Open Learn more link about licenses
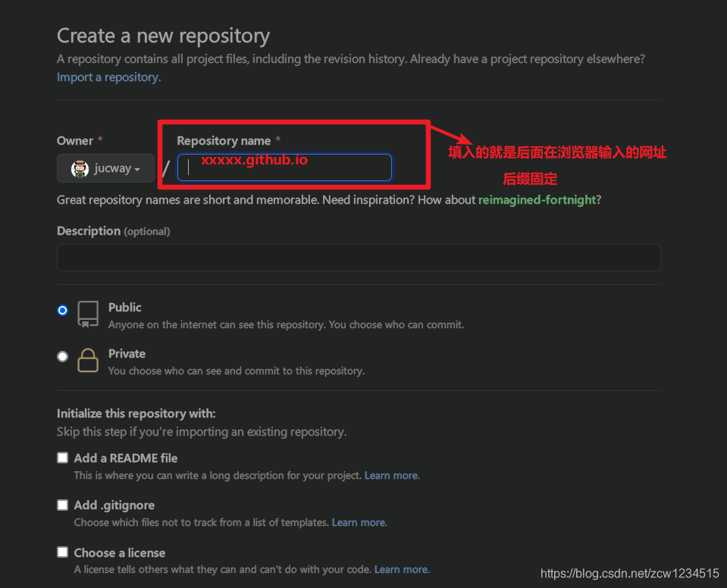This screenshot has width=727, height=588. pyautogui.click(x=402, y=569)
